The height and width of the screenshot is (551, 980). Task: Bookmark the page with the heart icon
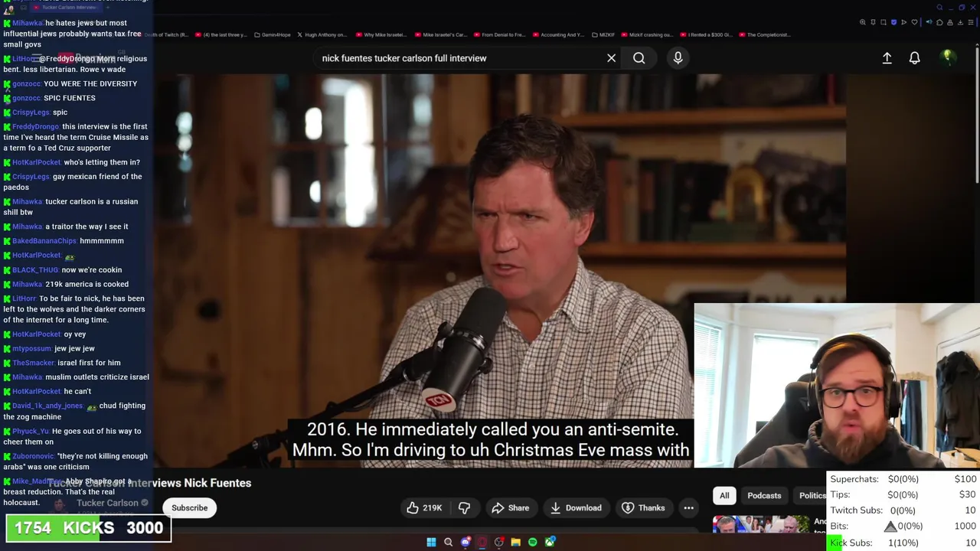914,22
